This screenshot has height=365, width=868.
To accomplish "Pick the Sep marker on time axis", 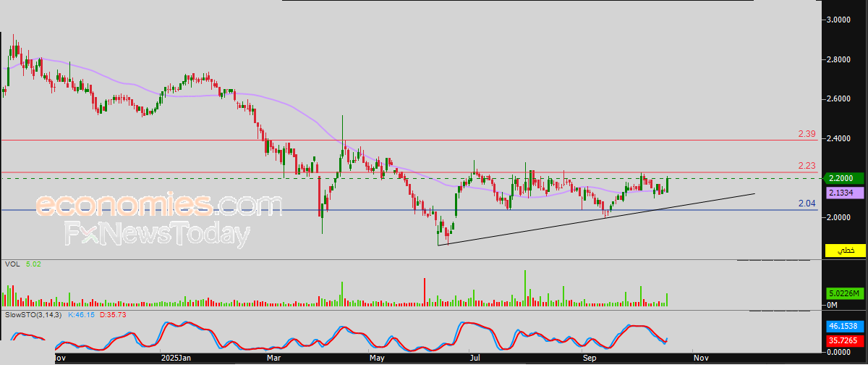I will [x=590, y=358].
